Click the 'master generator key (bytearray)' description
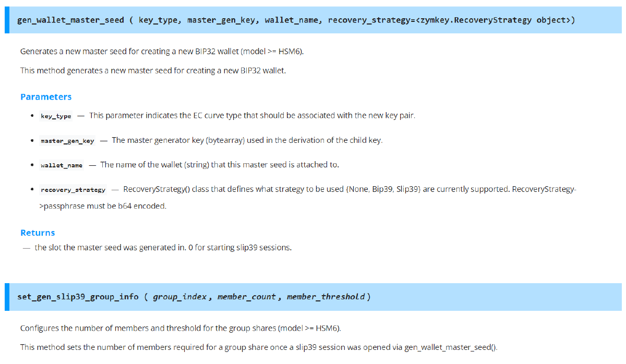This screenshot has width=626, height=364. (x=247, y=140)
